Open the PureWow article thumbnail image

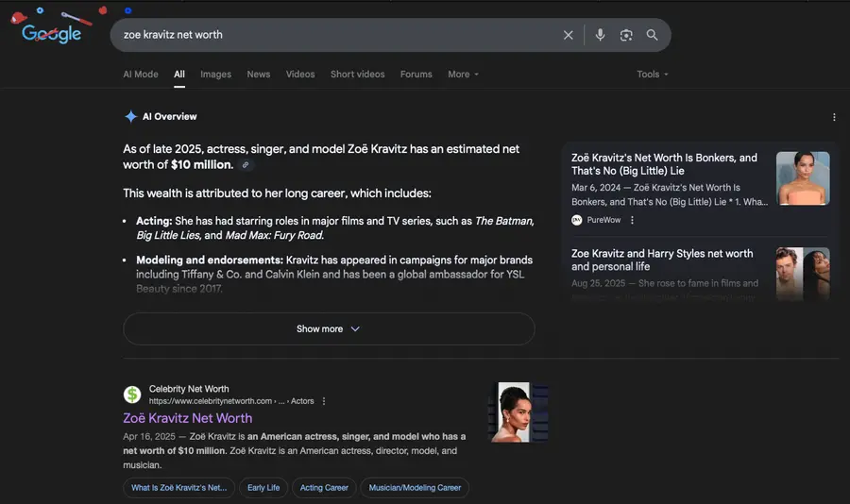803,178
